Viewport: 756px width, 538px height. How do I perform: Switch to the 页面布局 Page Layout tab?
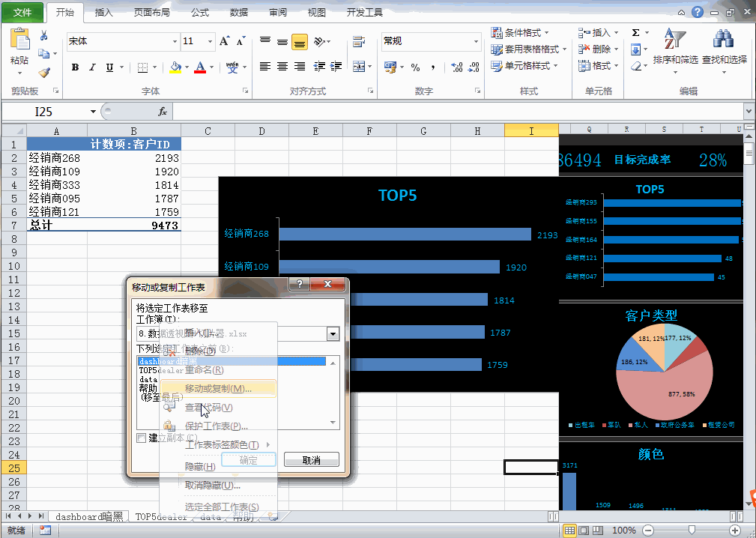(152, 13)
